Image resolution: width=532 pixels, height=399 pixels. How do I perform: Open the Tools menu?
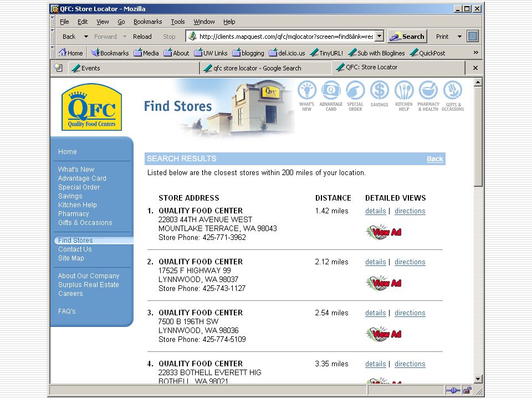coord(178,22)
